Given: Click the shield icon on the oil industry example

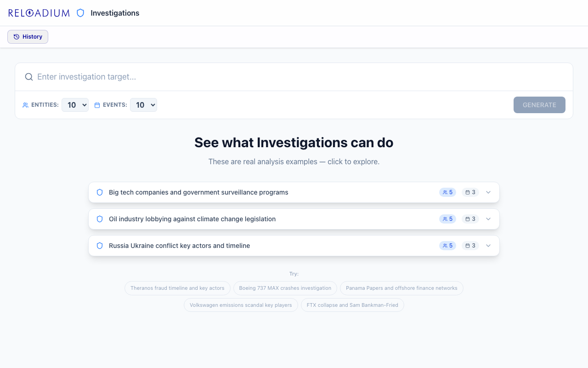Looking at the screenshot, I should tap(99, 219).
